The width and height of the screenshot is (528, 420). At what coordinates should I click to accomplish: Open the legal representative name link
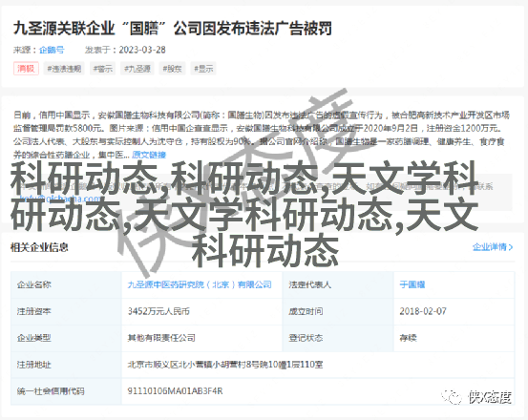pyautogui.click(x=412, y=284)
